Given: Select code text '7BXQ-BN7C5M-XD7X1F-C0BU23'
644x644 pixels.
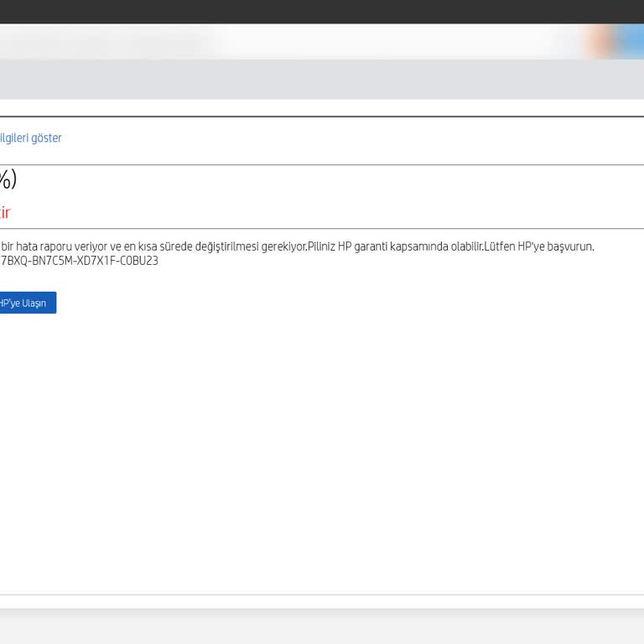Looking at the screenshot, I should (80, 261).
